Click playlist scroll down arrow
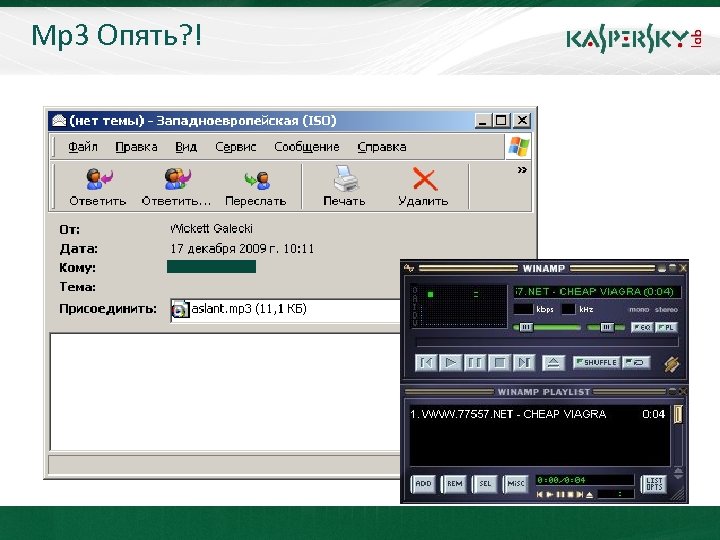This screenshot has height=540, width=720. point(678,475)
